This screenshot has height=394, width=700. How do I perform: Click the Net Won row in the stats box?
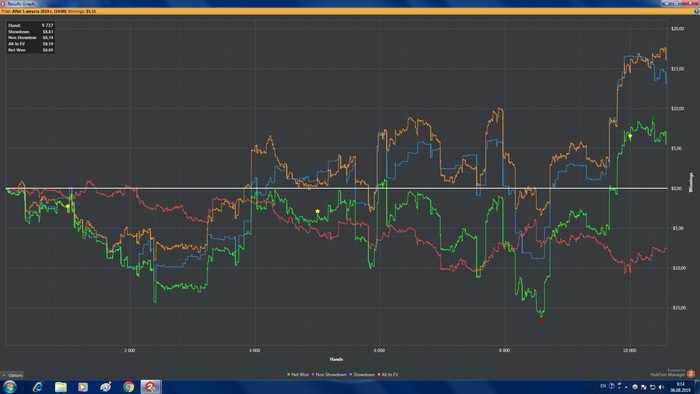pyautogui.click(x=30, y=50)
